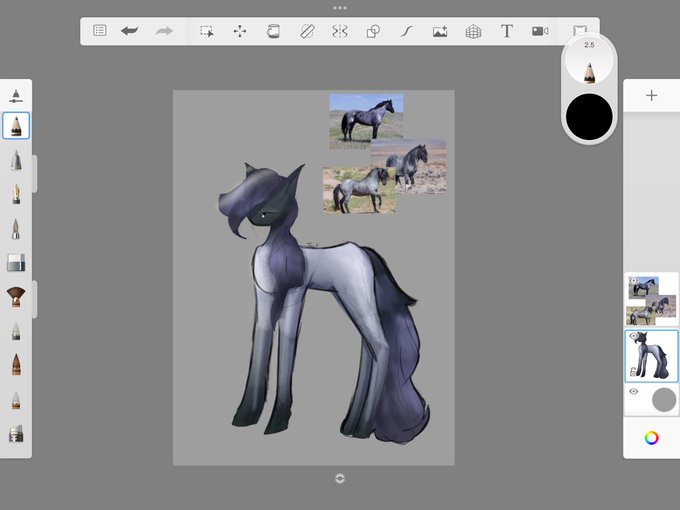Select the Ink Pen nib brush

16,194
